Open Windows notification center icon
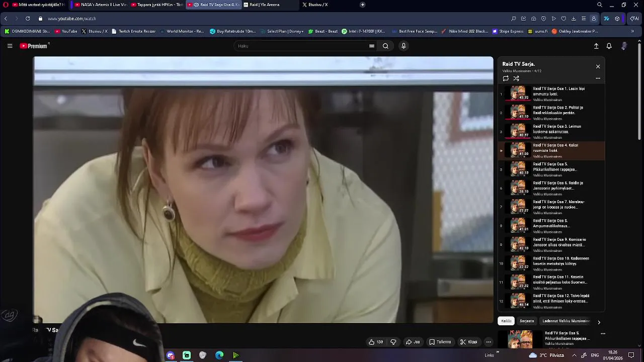This screenshot has height=362, width=644. point(631,355)
